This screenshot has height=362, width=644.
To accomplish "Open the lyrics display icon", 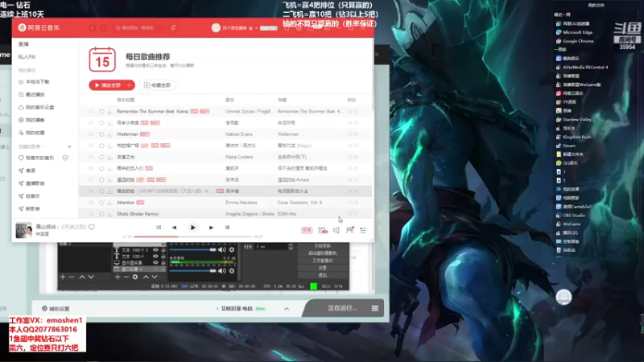I will pos(227,228).
